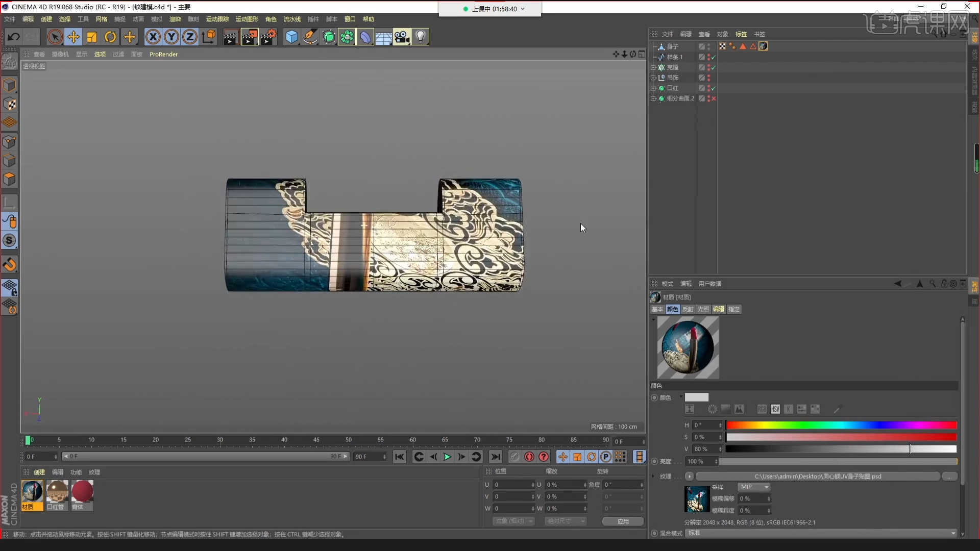Open the 对象(相对) coordinate dropdown
Viewport: 980px width, 551px height.
tap(513, 521)
